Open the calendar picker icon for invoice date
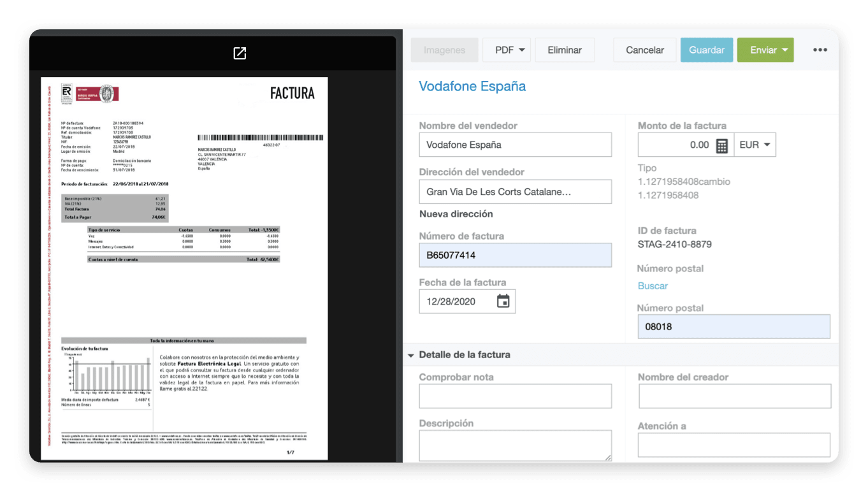 tap(503, 301)
